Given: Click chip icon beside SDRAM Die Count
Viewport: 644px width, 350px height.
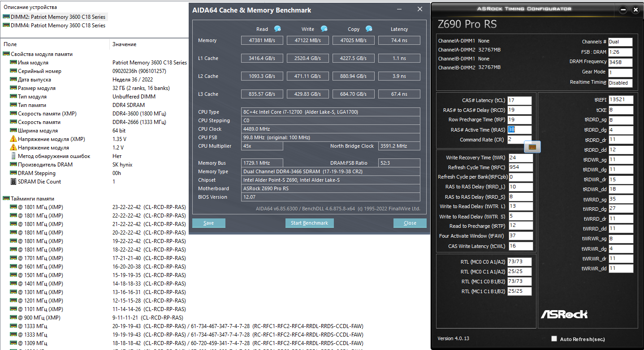Looking at the screenshot, I should 13,182.
